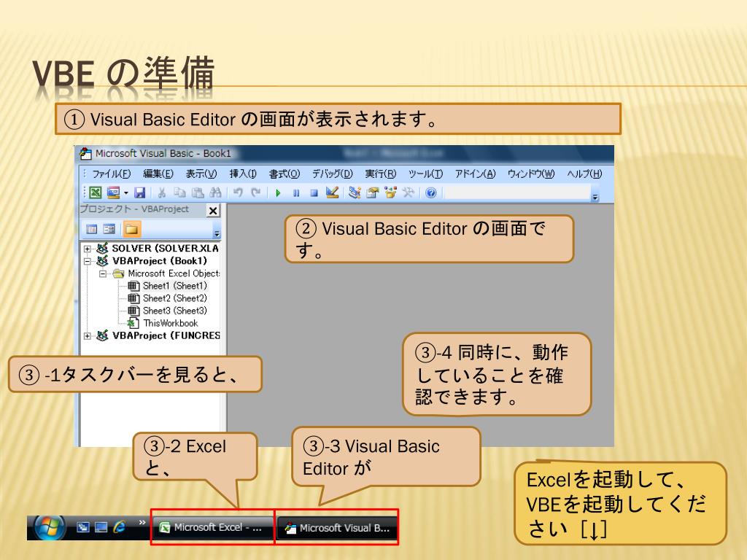
Task: Click the Redo arrow icon
Action: tap(256, 192)
